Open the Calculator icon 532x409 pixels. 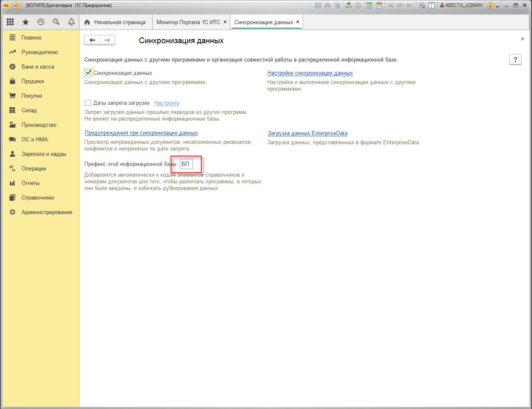tap(369, 5)
